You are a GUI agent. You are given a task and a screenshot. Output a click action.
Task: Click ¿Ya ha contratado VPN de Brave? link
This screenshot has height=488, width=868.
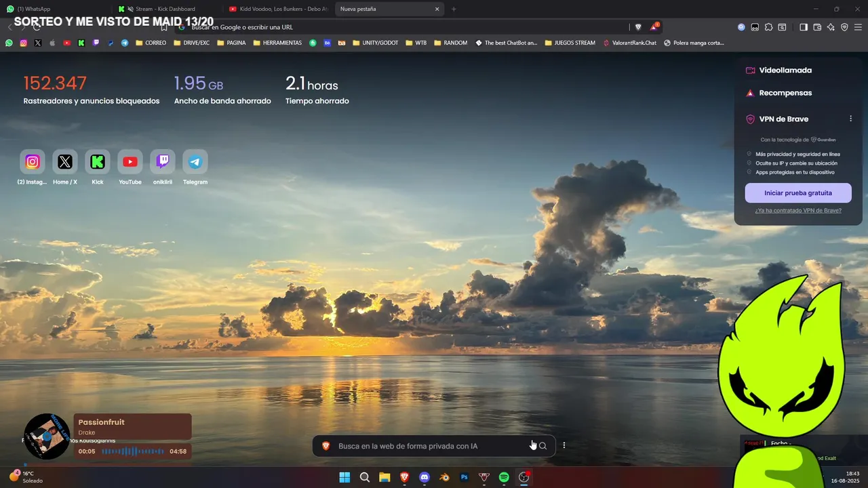click(798, 210)
